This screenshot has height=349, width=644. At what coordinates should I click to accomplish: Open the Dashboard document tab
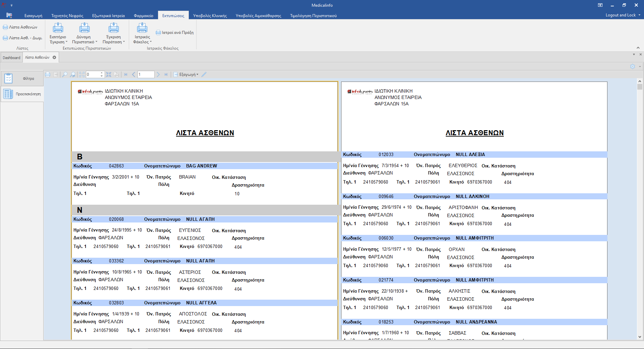(11, 58)
